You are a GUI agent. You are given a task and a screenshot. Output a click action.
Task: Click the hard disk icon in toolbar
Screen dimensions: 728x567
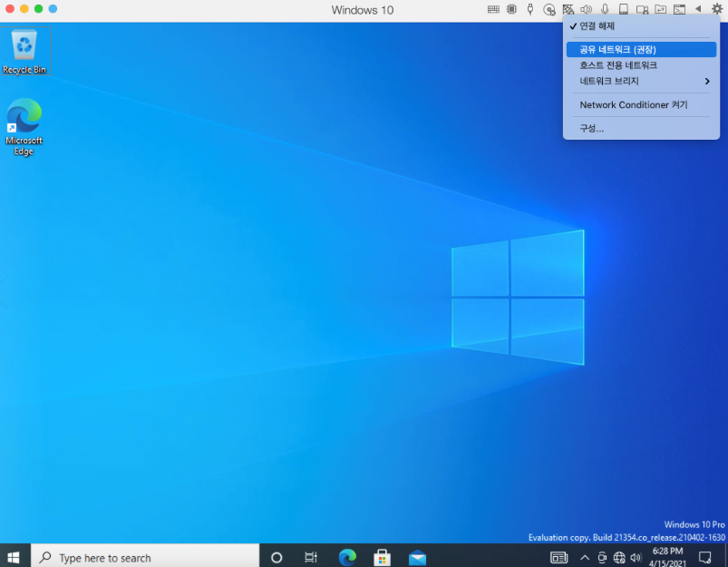(624, 9)
